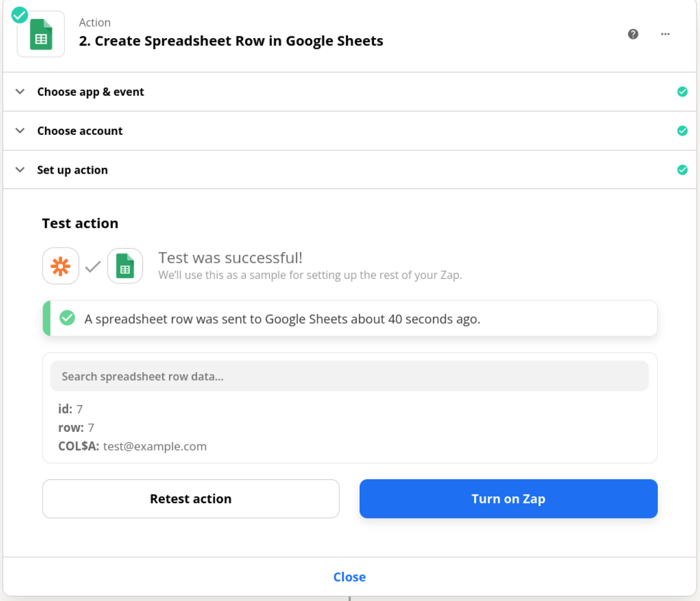Click the Google Sheets icon in Test action
Image resolution: width=700 pixels, height=601 pixels.
pyautogui.click(x=125, y=266)
